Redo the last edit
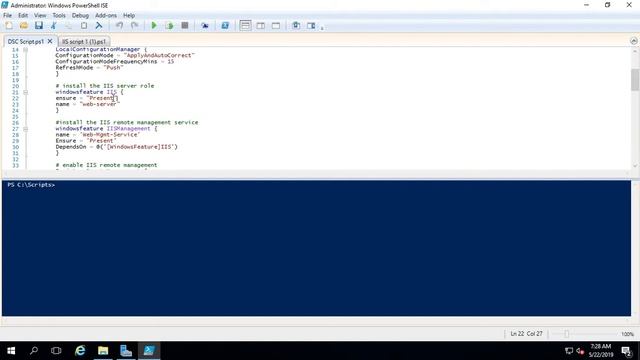This screenshot has height=360, width=640. tap(134, 26)
